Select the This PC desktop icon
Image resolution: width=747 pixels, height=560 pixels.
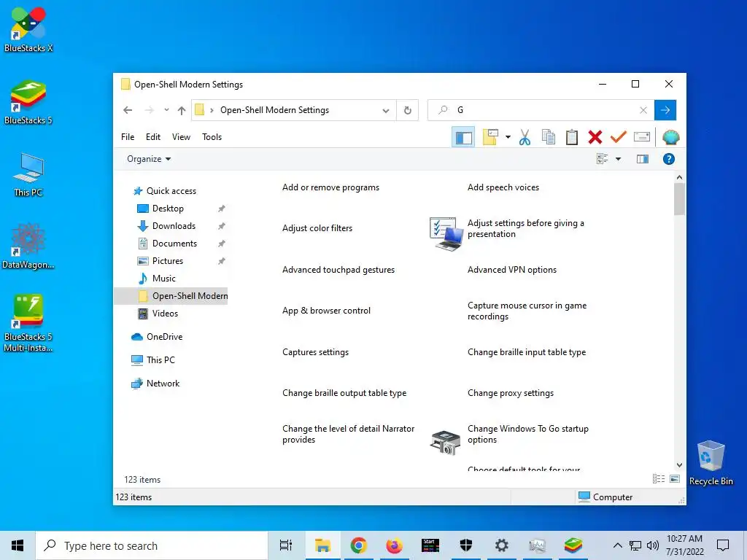pos(28,175)
